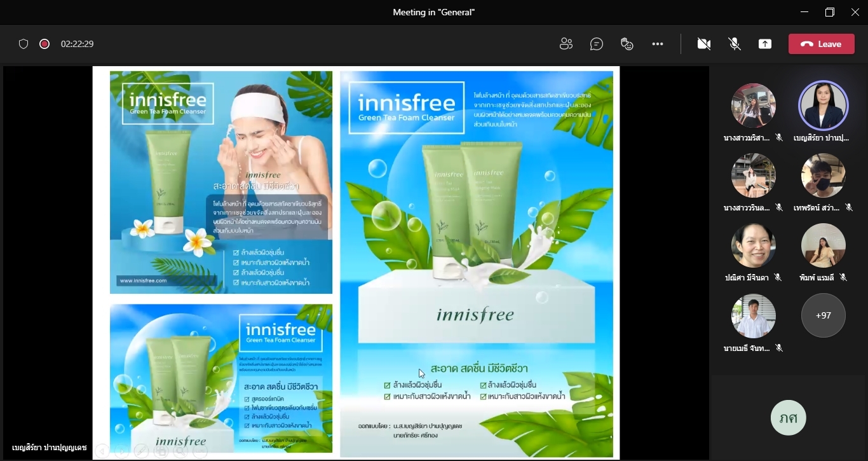
Task: Select the highlighted เบญสิร์ยา speaker avatar
Action: point(824,106)
